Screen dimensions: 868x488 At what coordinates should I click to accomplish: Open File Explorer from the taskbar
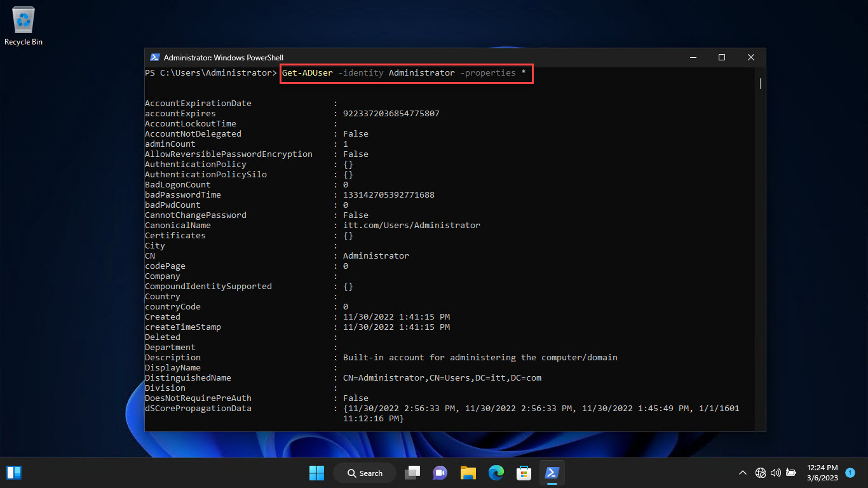468,473
